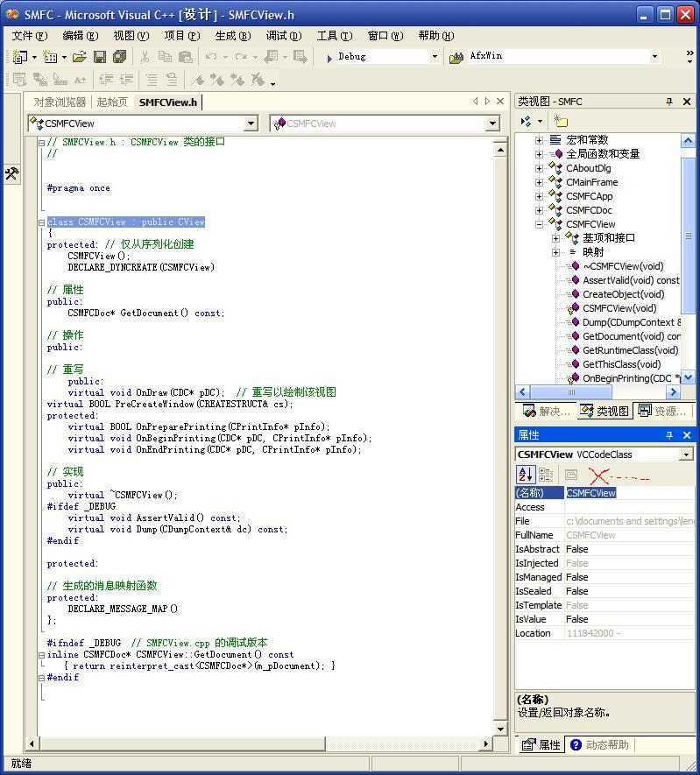Open the Toolbox hammer icon on left edge
700x775 pixels.
pyautogui.click(x=12, y=174)
